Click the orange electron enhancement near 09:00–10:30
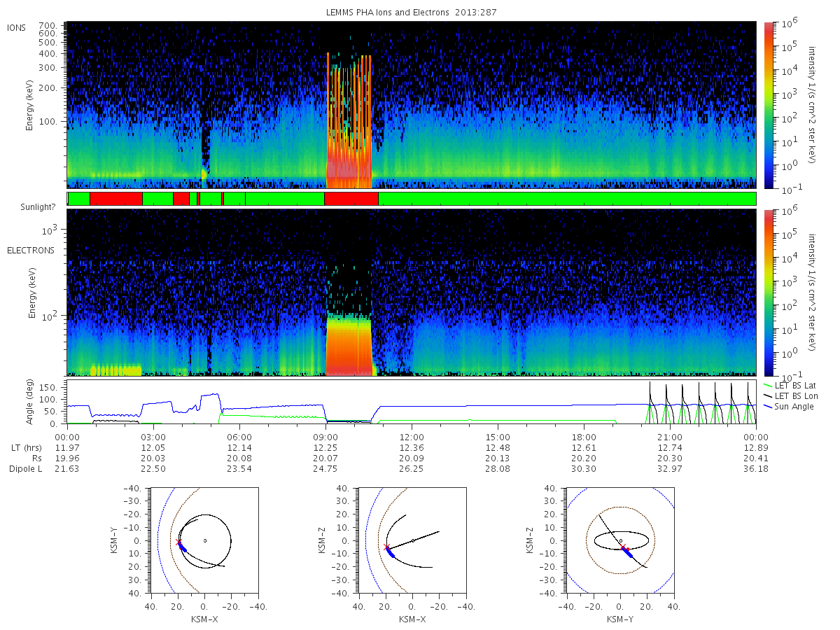This screenshot has width=840, height=630. click(349, 346)
